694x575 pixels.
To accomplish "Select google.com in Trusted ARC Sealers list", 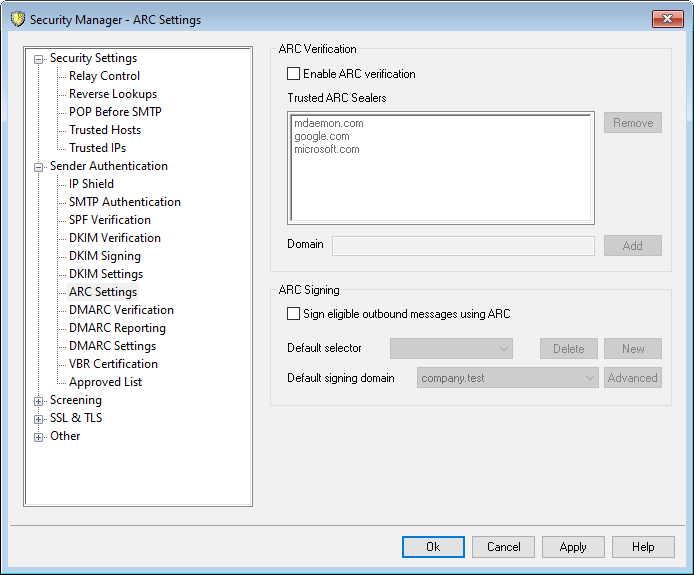I will click(x=320, y=136).
